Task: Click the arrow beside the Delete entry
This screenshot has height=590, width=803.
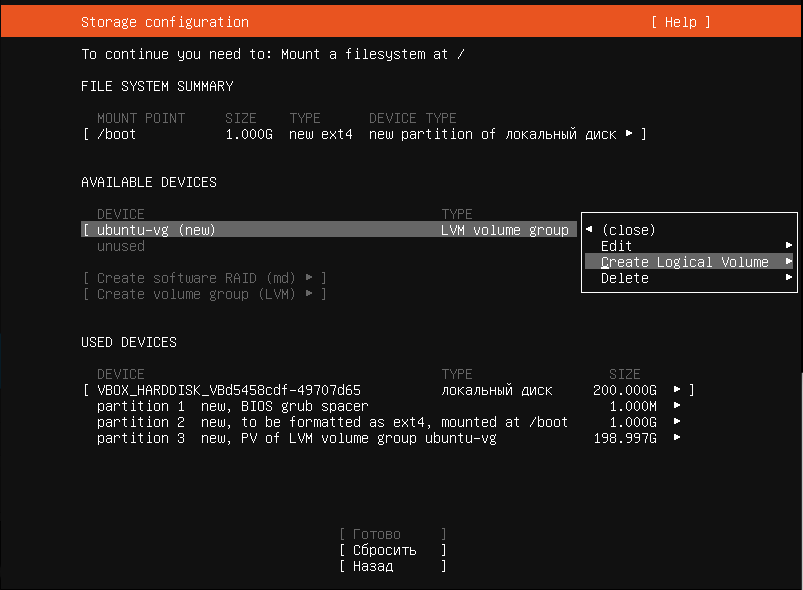Action: [x=789, y=278]
